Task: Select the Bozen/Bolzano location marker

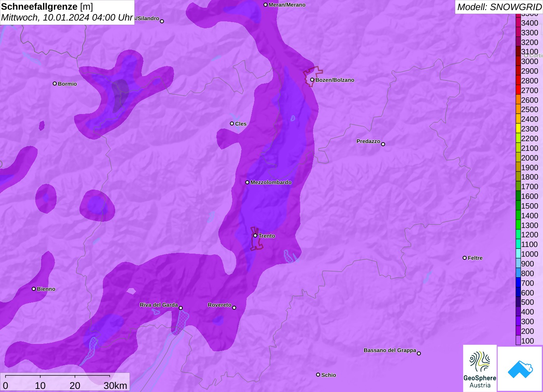Action: pos(312,80)
